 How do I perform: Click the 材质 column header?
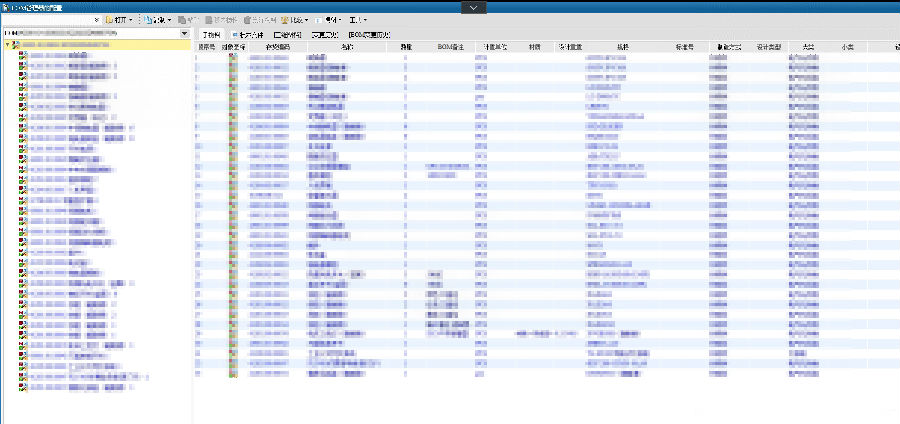pyautogui.click(x=534, y=47)
